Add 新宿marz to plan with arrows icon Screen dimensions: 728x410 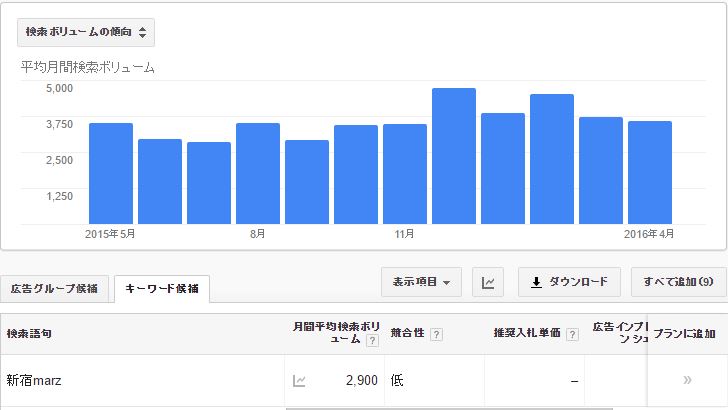pos(687,380)
